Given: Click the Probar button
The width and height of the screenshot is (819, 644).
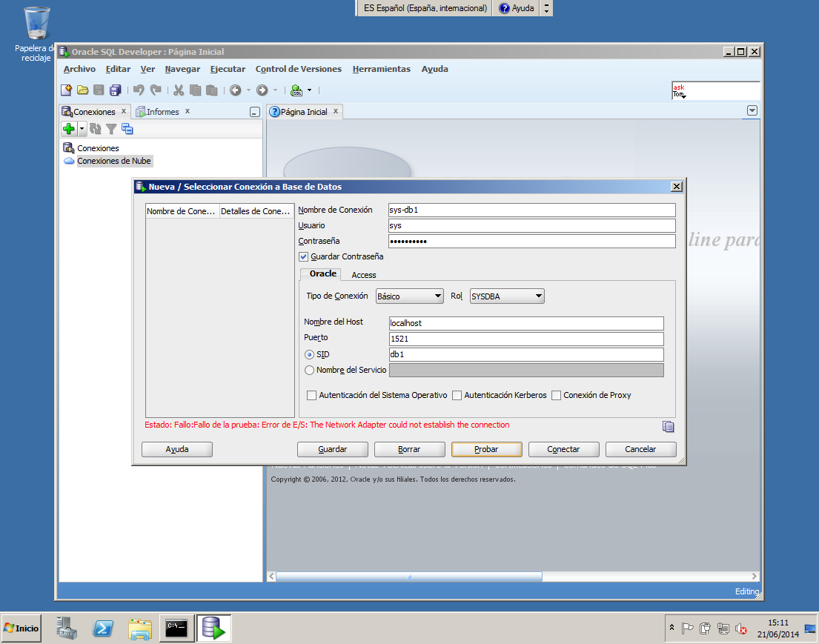Looking at the screenshot, I should pos(486,449).
